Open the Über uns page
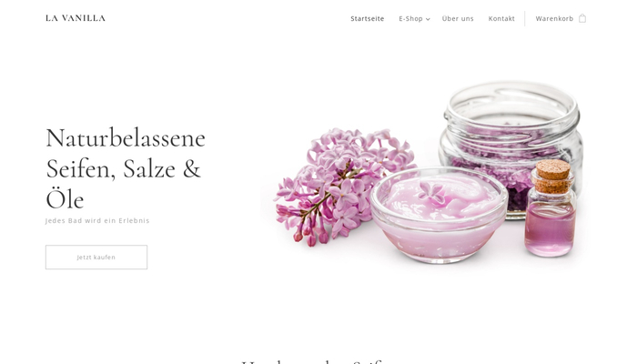This screenshot has width=637, height=364. (x=458, y=19)
